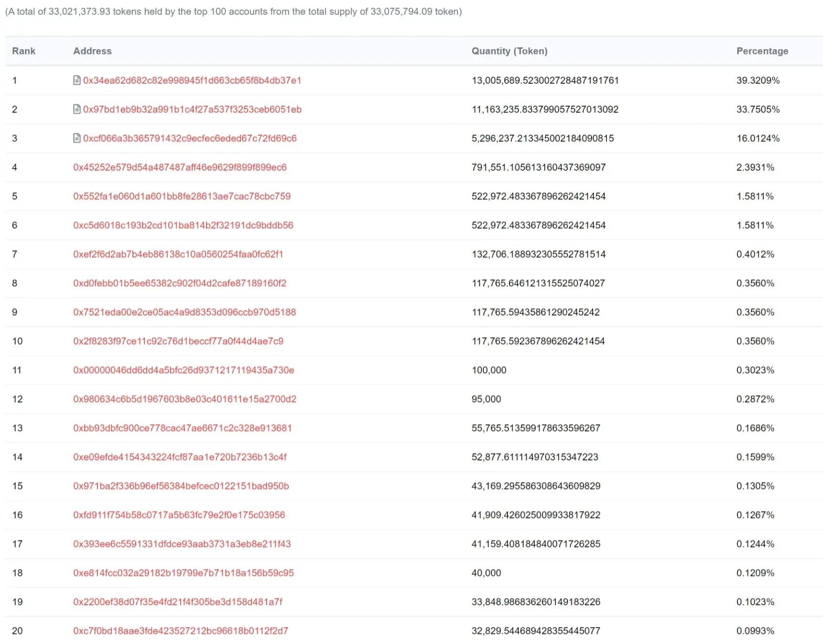Open rank 5 address 0x552fa1e060d1a601bb8fe28613ae7cac78cbc759
Viewport: 823px width, 644px height.
182,196
